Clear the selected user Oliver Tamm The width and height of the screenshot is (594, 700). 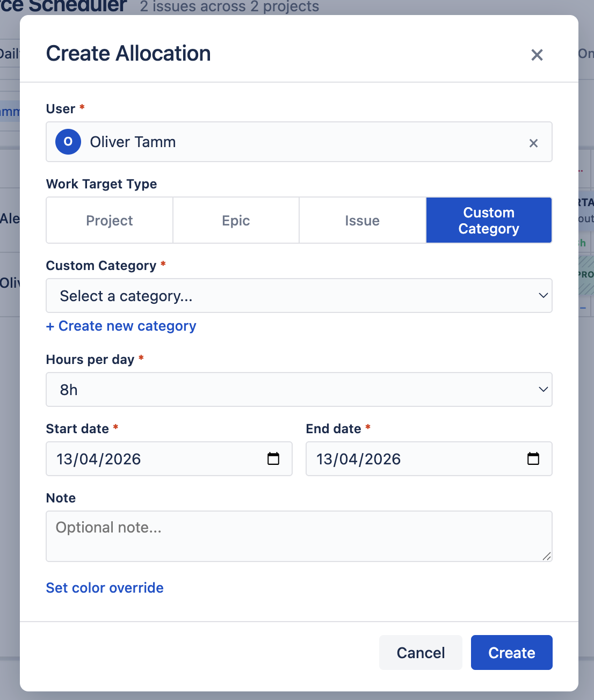click(x=533, y=143)
